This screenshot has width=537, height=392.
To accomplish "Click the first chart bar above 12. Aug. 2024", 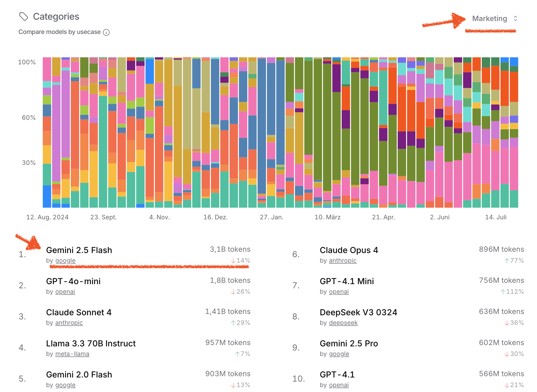I will pyautogui.click(x=47, y=132).
